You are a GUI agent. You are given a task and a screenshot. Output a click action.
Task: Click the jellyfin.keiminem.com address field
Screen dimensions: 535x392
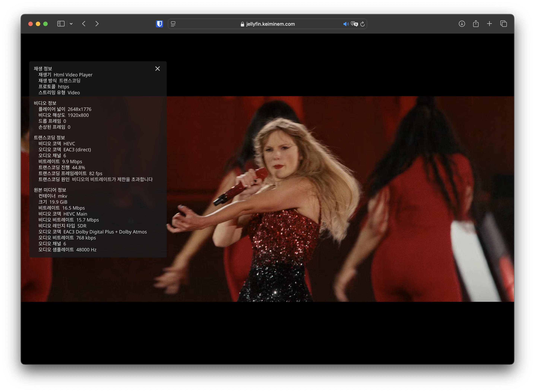[x=270, y=24]
